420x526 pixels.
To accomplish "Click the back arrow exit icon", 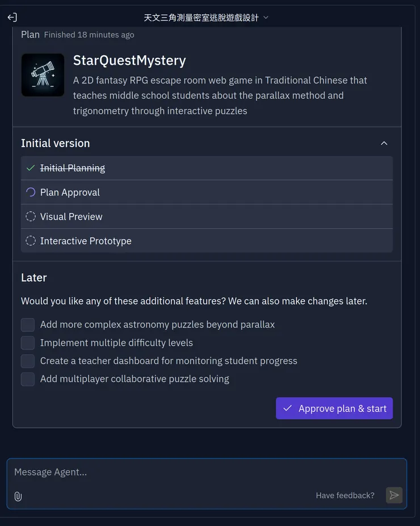I will pos(12,18).
